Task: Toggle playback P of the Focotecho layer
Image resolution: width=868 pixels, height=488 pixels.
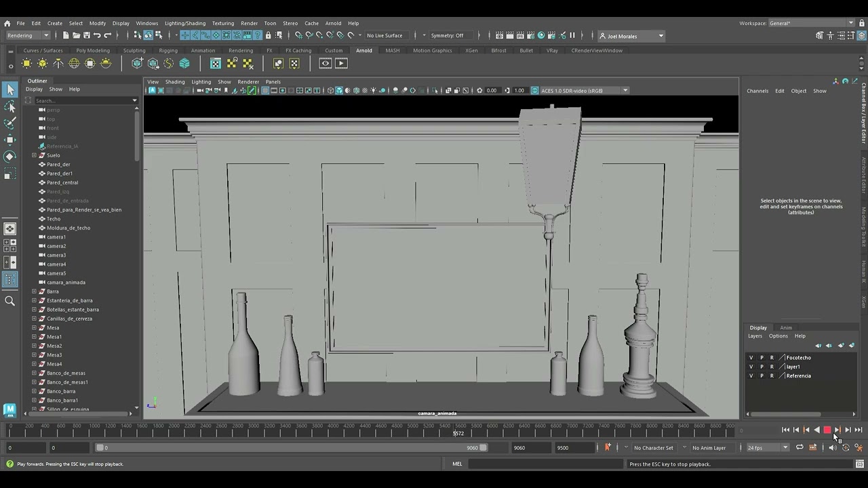Action: tap(762, 358)
